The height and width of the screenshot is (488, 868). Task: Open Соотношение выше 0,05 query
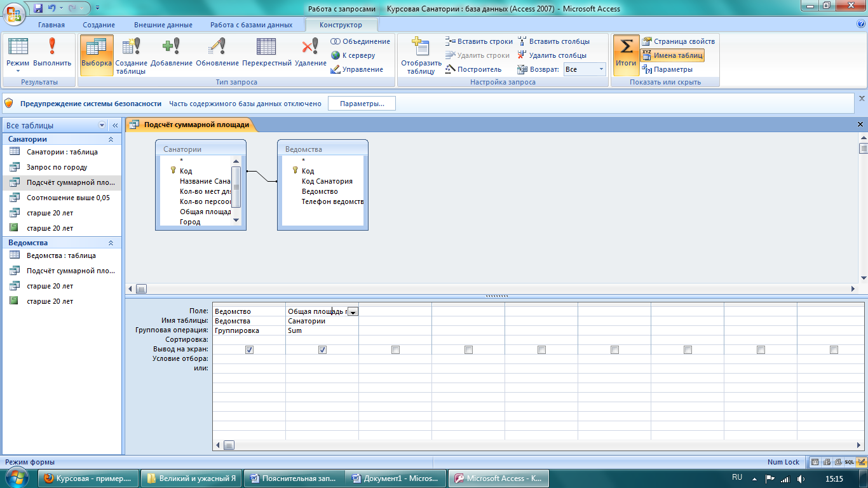61,198
